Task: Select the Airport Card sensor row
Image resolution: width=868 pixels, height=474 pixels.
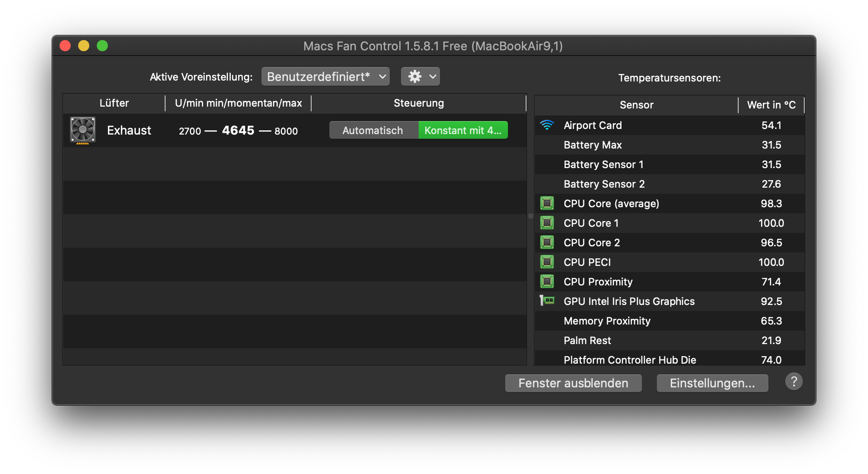Action: pos(670,125)
